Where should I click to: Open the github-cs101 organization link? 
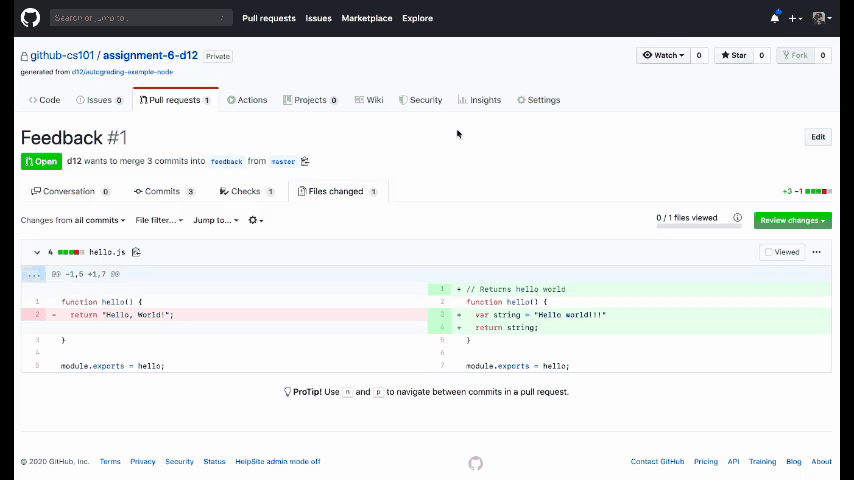coord(62,56)
